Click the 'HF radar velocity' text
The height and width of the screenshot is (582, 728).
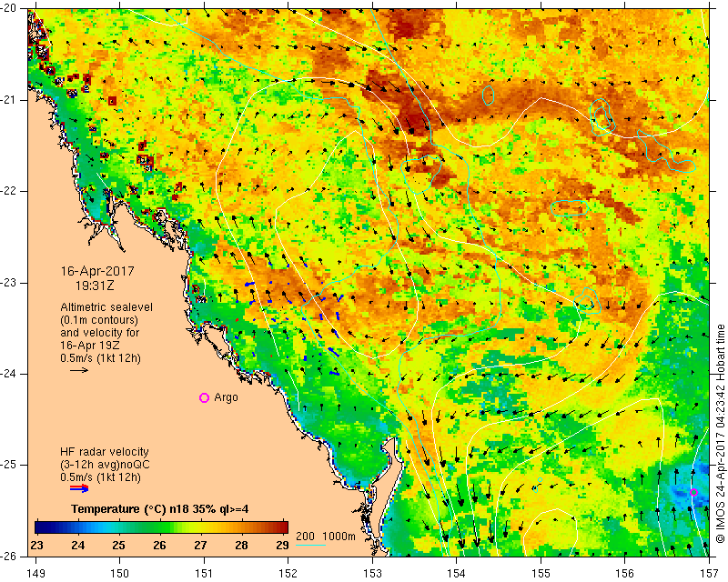point(105,452)
